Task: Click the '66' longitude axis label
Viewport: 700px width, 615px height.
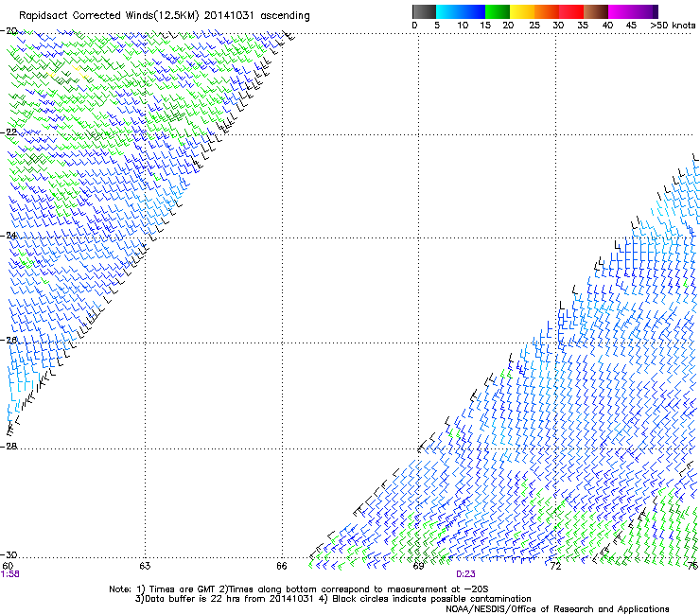Action: (282, 566)
